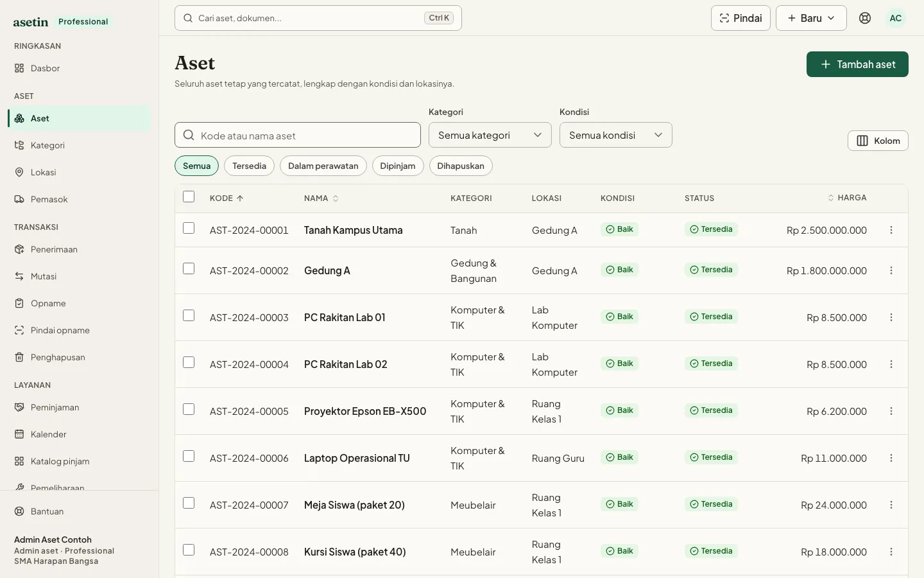
Task: Open the AC user avatar menu
Action: pyautogui.click(x=896, y=18)
